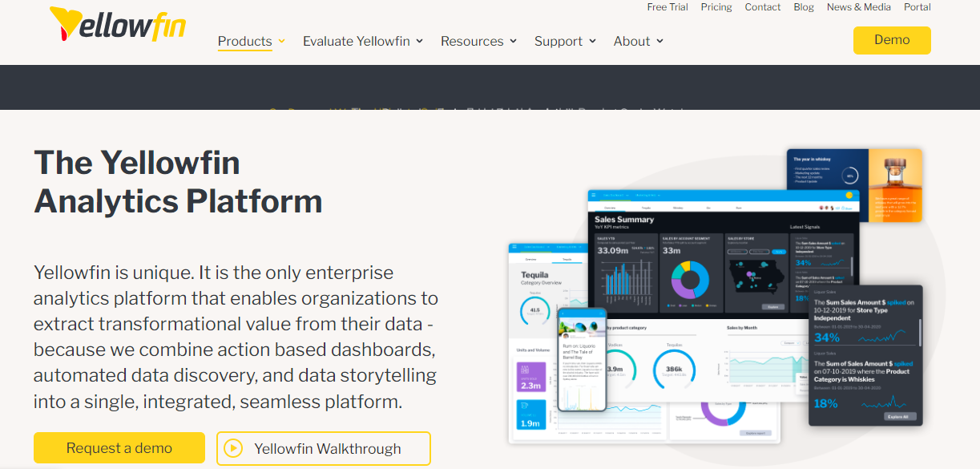Click the 386k Tequila gauge
This screenshot has height=469, width=980.
(674, 369)
